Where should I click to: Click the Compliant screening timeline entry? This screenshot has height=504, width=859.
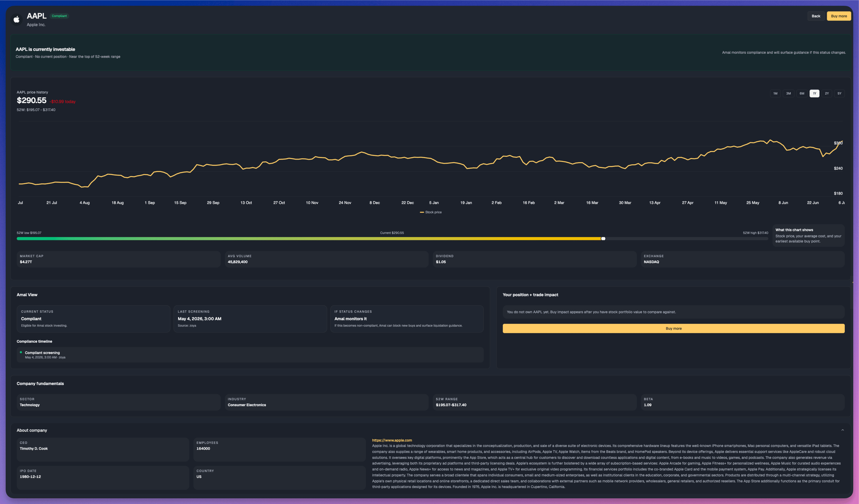[x=250, y=355]
